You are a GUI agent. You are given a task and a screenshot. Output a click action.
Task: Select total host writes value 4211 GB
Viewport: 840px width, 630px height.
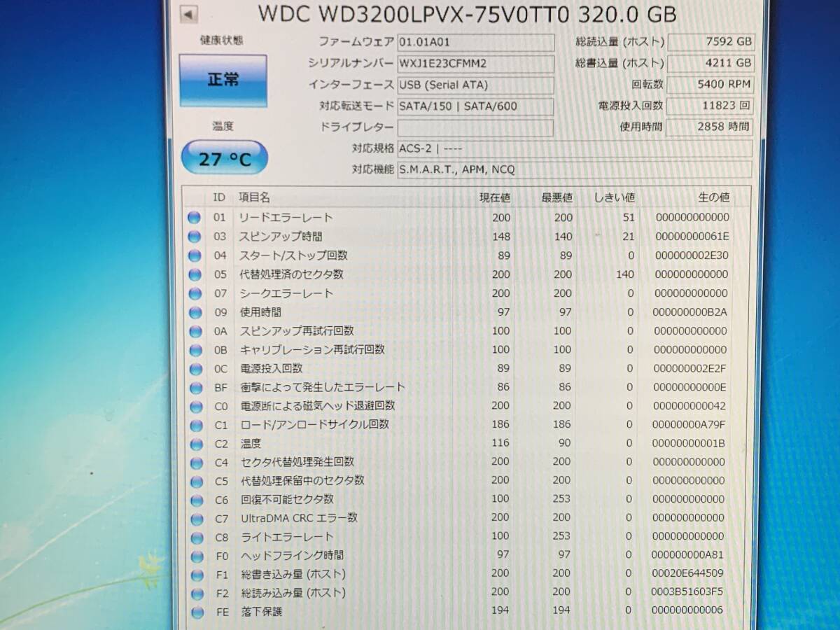pos(710,64)
